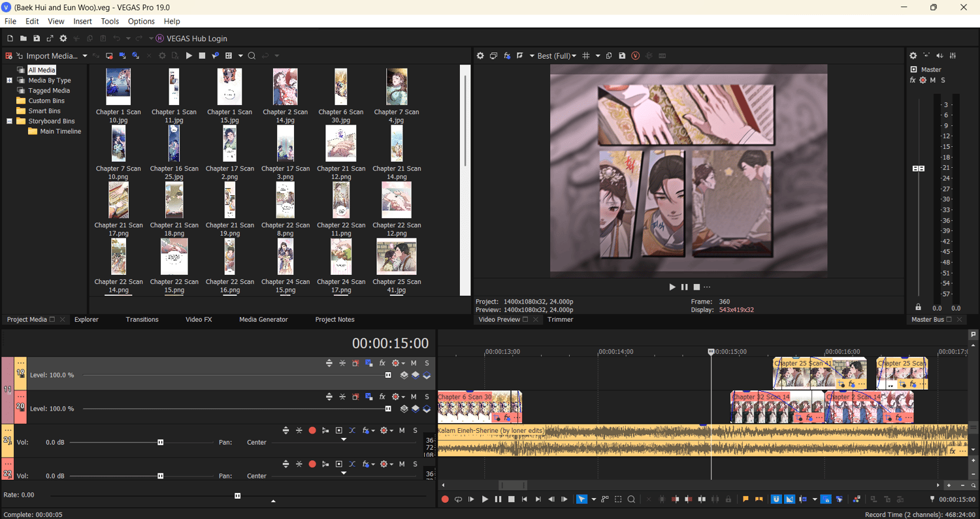This screenshot has height=519, width=980.
Task: Play timeline from transport bar
Action: [485, 499]
